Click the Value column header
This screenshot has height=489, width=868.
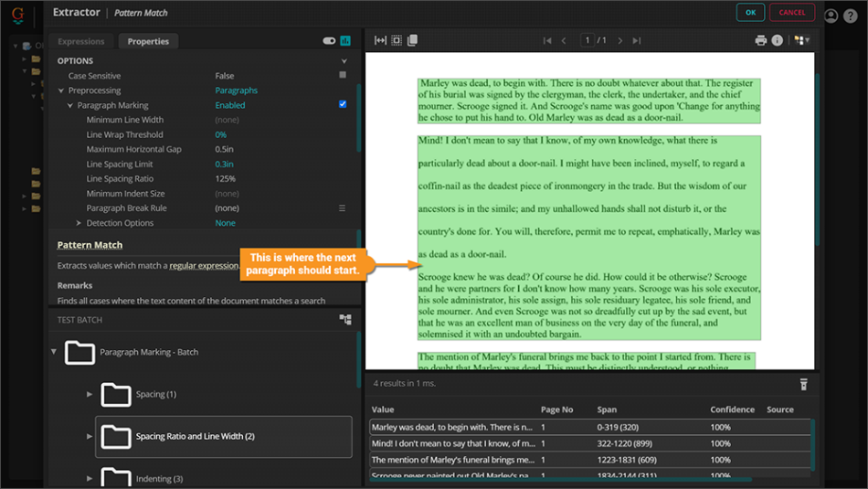click(383, 409)
